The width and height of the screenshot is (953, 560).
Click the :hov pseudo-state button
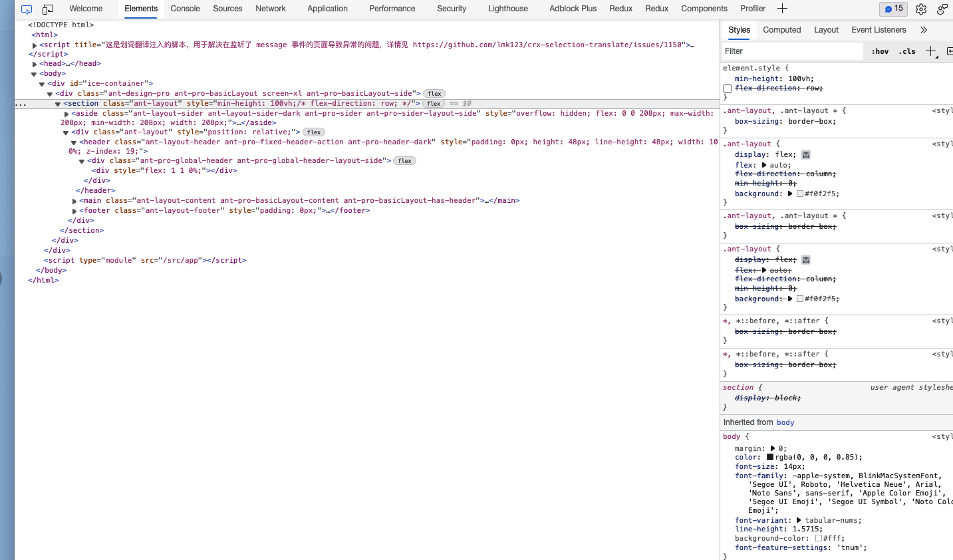coord(879,51)
